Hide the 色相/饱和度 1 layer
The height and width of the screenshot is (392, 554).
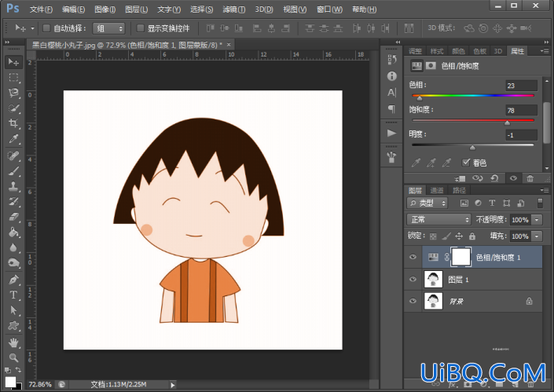click(413, 257)
